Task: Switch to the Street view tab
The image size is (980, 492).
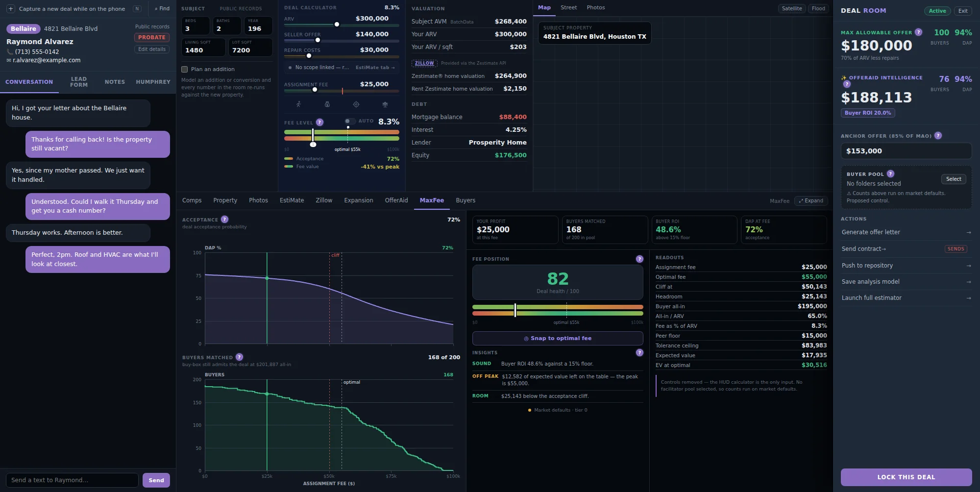Action: (569, 8)
